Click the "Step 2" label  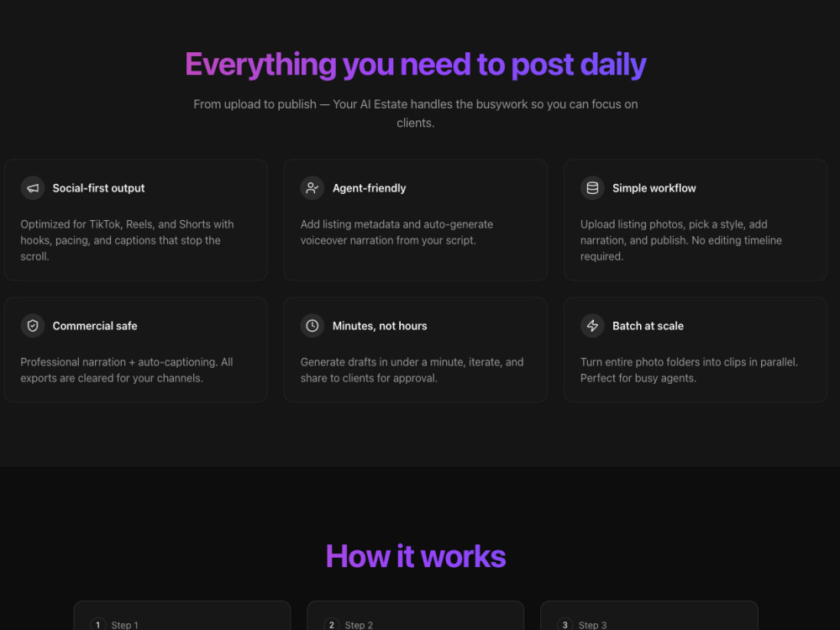(359, 625)
